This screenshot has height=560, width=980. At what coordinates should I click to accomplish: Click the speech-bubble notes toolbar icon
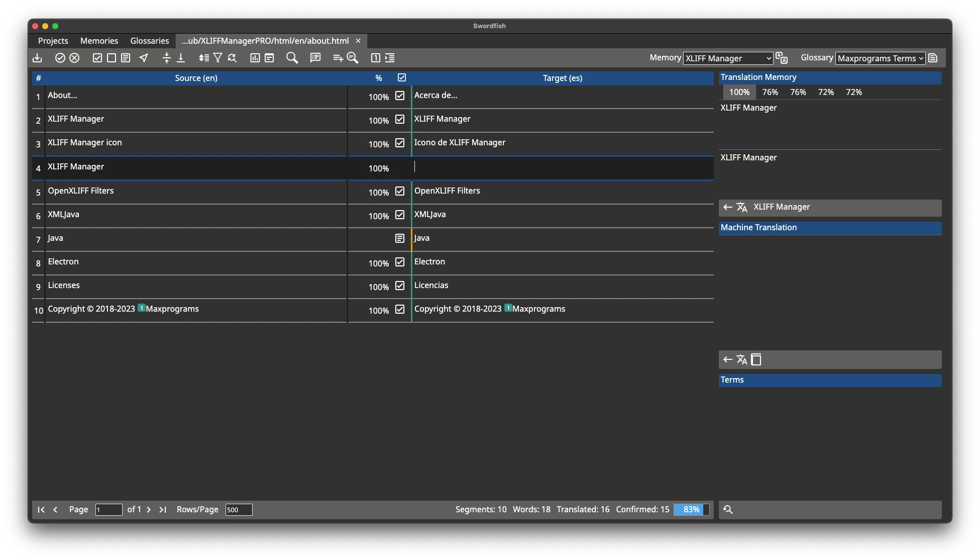[x=315, y=58]
